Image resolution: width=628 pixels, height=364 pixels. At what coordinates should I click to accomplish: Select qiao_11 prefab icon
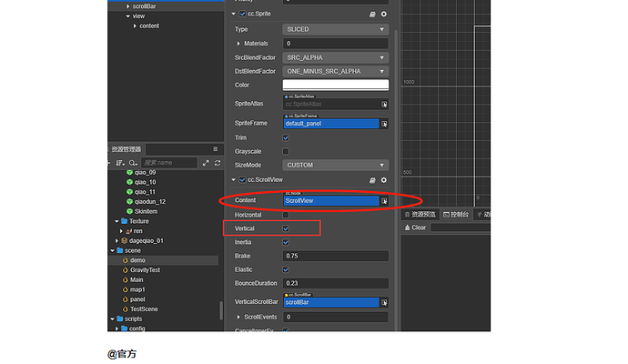129,192
